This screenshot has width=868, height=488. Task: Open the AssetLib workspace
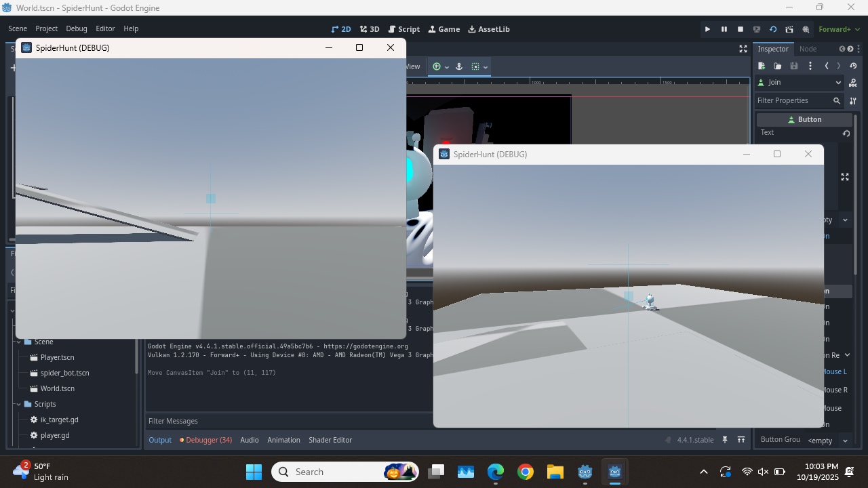pyautogui.click(x=489, y=29)
